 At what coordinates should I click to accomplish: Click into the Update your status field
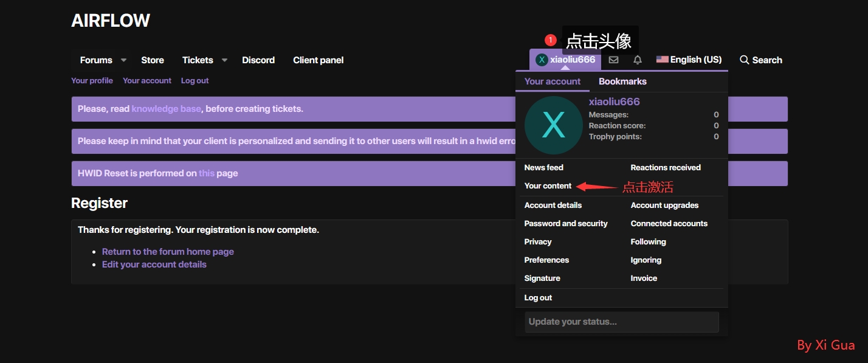pos(621,322)
